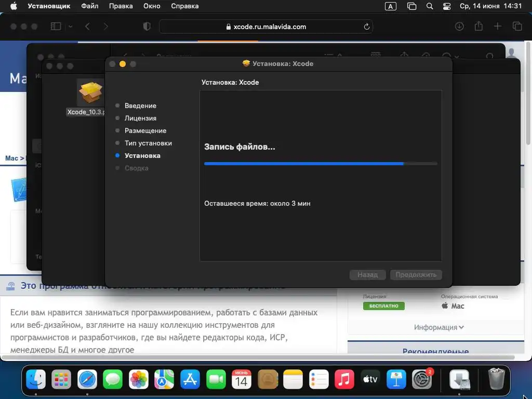532x399 pixels.
Task: Open the Установщик app menu
Action: coord(49,6)
